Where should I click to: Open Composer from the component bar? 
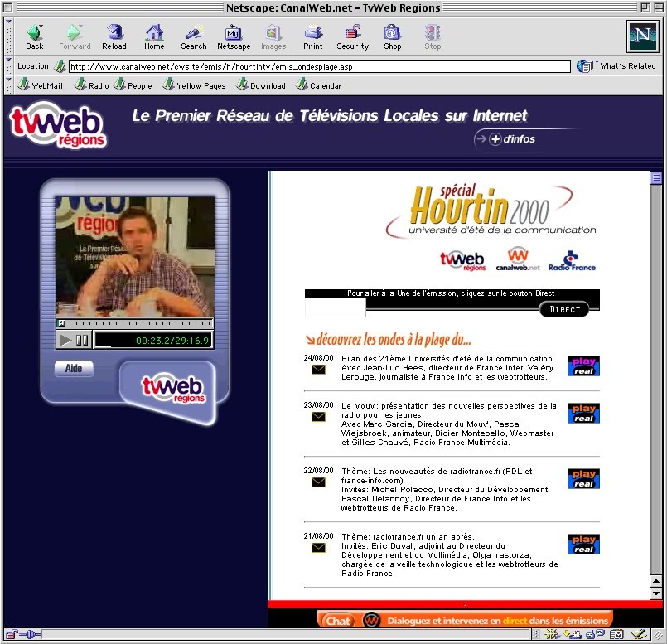coord(640,634)
